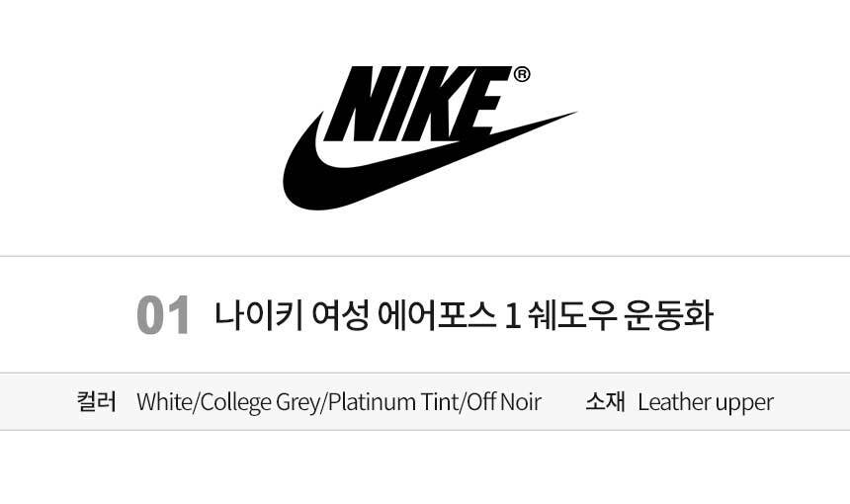Click the 컬러 label
This screenshot has height=504, width=850.
pyautogui.click(x=97, y=401)
